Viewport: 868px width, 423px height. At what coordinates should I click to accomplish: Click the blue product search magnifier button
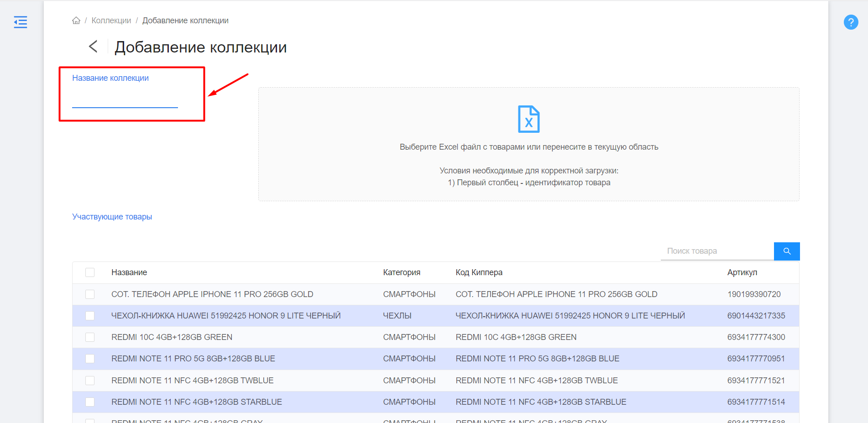(x=787, y=251)
